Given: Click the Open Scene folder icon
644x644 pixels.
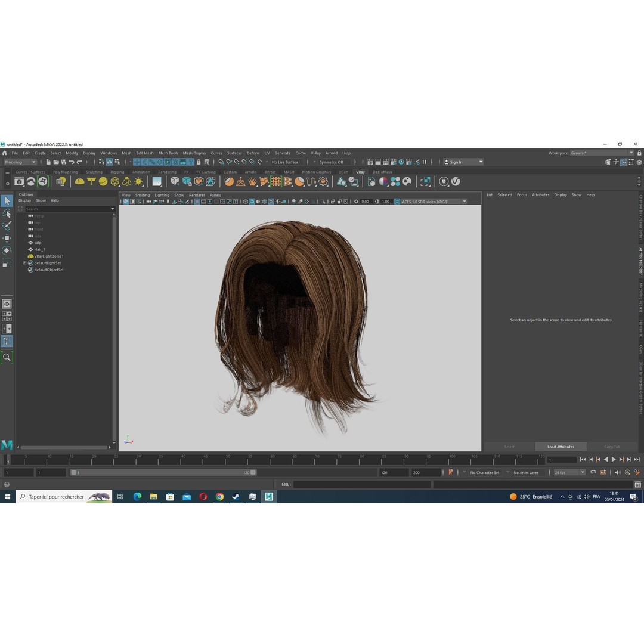Looking at the screenshot, I should point(56,162).
